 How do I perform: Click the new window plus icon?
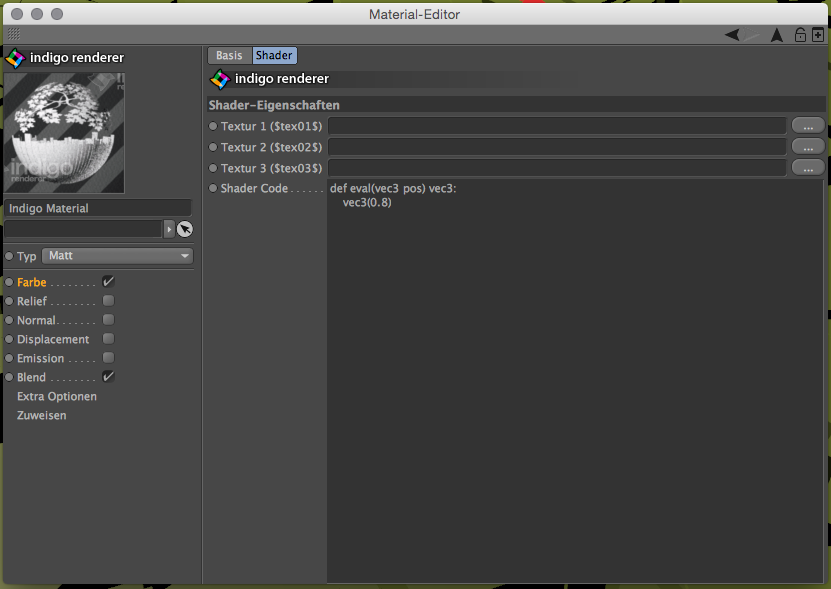coord(818,35)
